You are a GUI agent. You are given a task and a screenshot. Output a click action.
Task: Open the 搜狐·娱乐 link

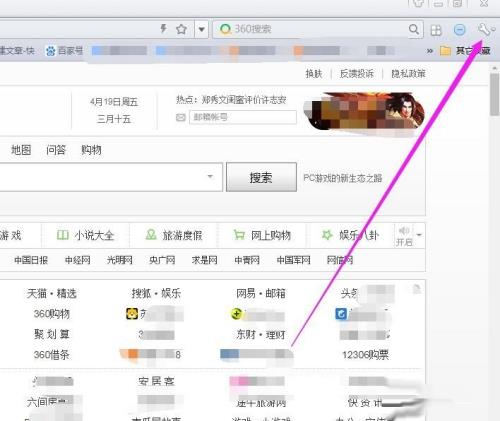[x=156, y=294]
